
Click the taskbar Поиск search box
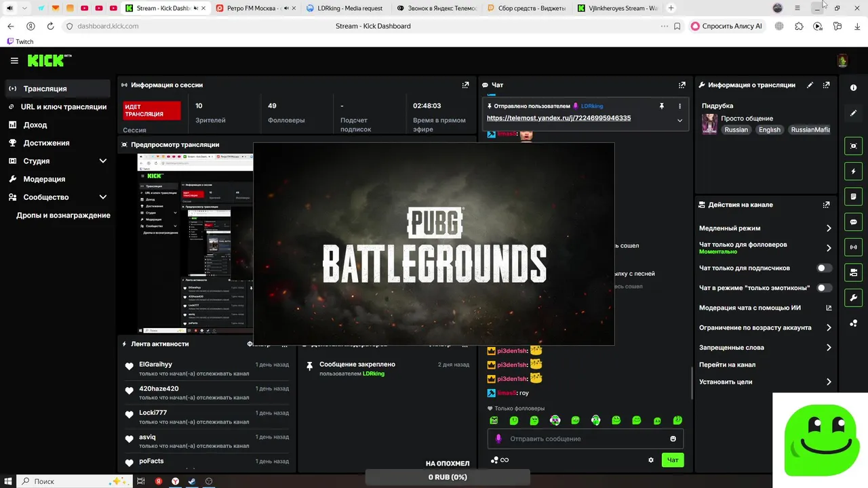point(75,481)
